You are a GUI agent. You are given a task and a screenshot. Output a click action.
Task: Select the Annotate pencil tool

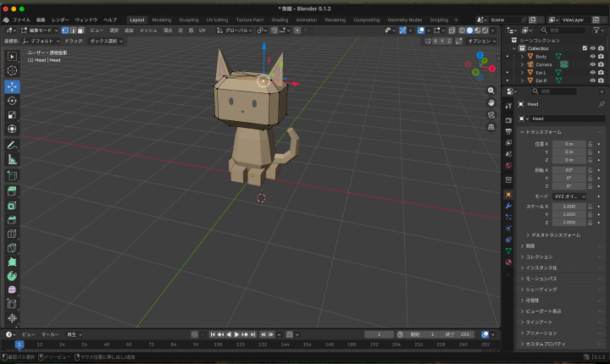(x=12, y=146)
